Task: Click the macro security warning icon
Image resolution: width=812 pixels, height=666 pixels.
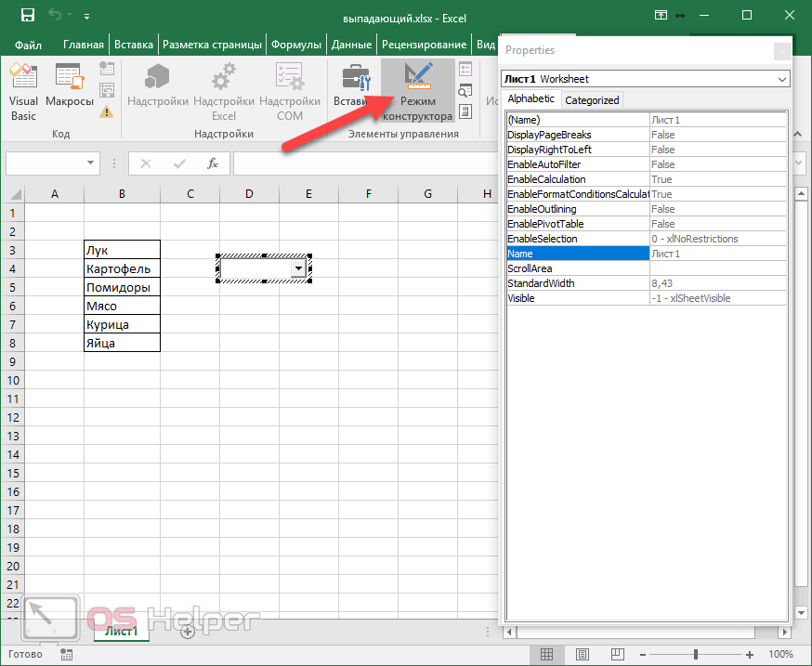Action: coord(107,111)
